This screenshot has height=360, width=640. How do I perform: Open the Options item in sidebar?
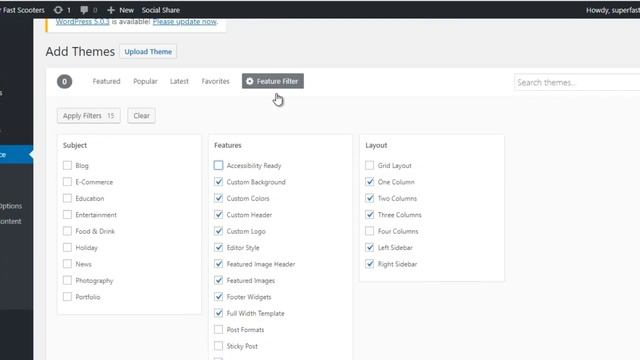click(11, 206)
